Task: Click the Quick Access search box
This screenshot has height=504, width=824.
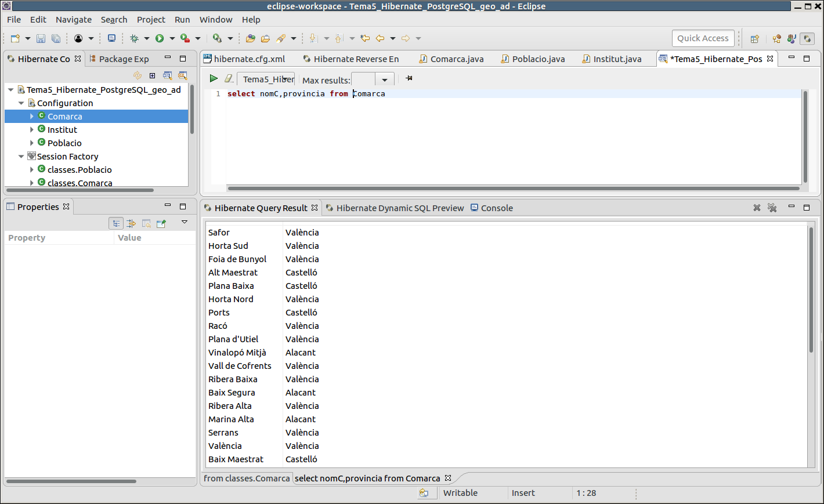Action: click(x=703, y=38)
